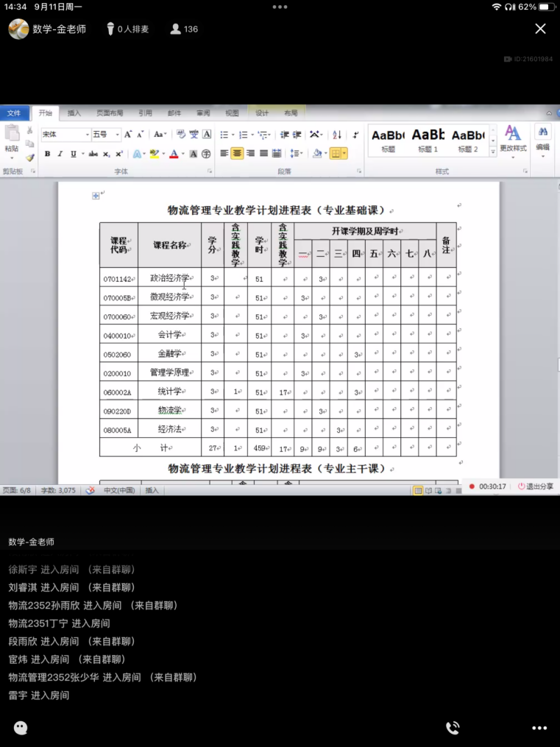Expand the styles gallery more arrow

pyautogui.click(x=492, y=149)
